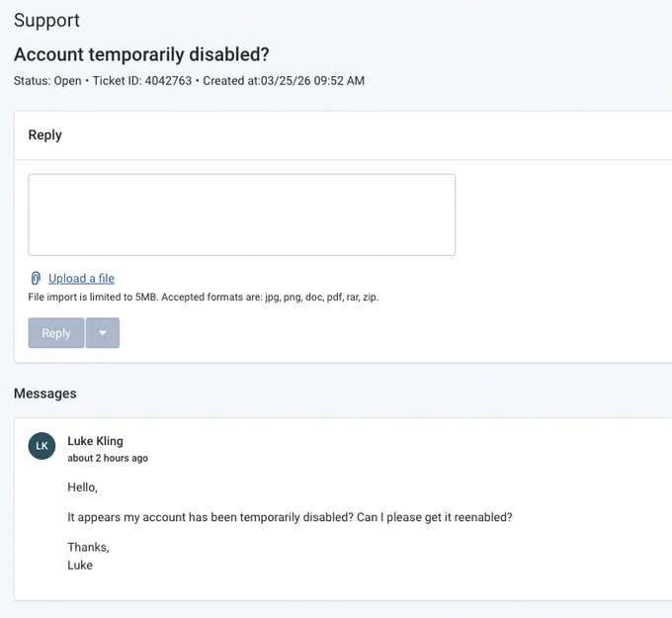Click message asking to reenable account
The image size is (672, 618).
tap(290, 517)
